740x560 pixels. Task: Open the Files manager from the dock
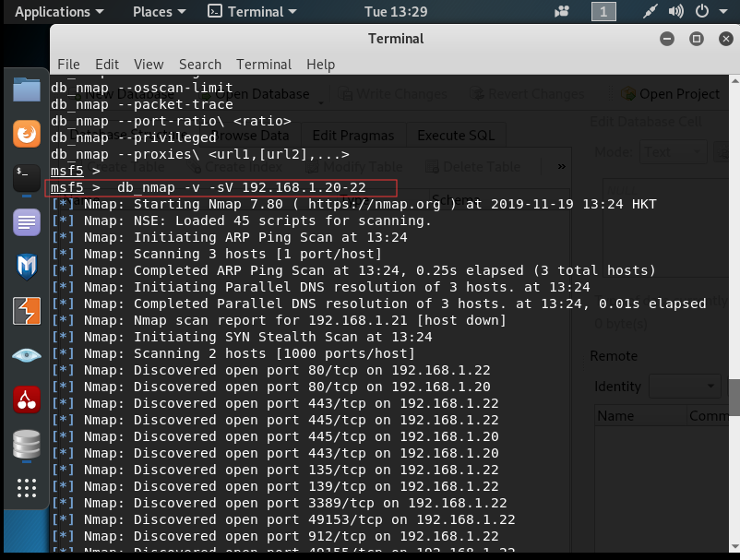27,90
